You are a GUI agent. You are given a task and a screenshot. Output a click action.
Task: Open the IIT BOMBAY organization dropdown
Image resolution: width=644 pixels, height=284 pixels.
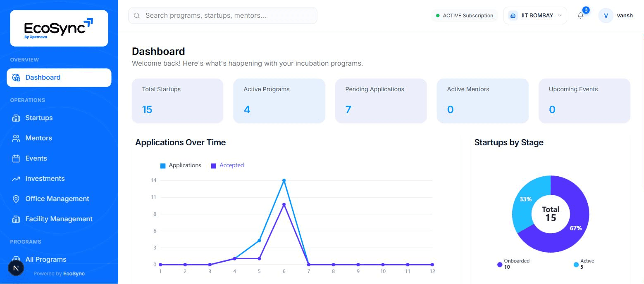tap(535, 15)
